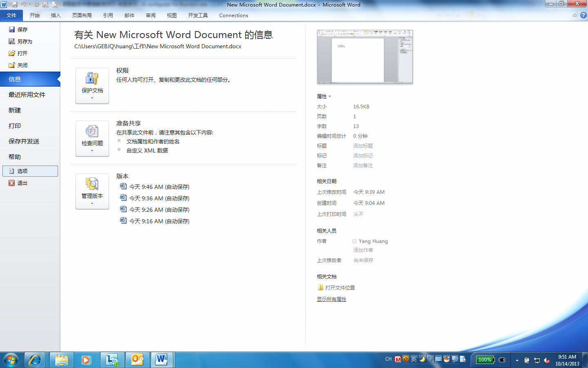This screenshot has width=588, height=368.
Task: Open 选项 in the File sidebar
Action: (30, 171)
